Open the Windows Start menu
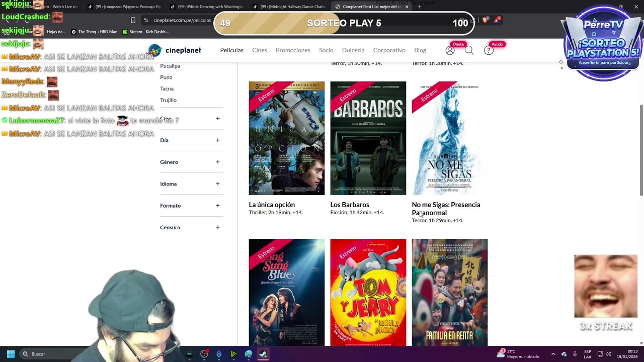 tap(11, 354)
